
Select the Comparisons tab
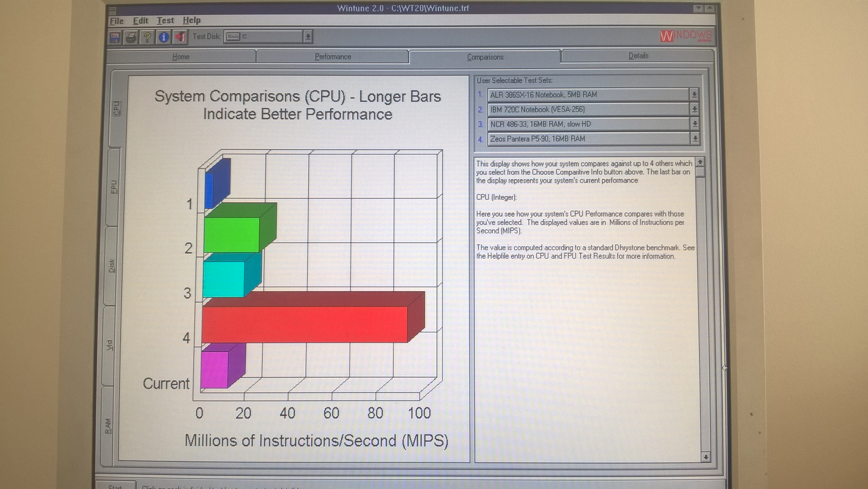pos(485,57)
